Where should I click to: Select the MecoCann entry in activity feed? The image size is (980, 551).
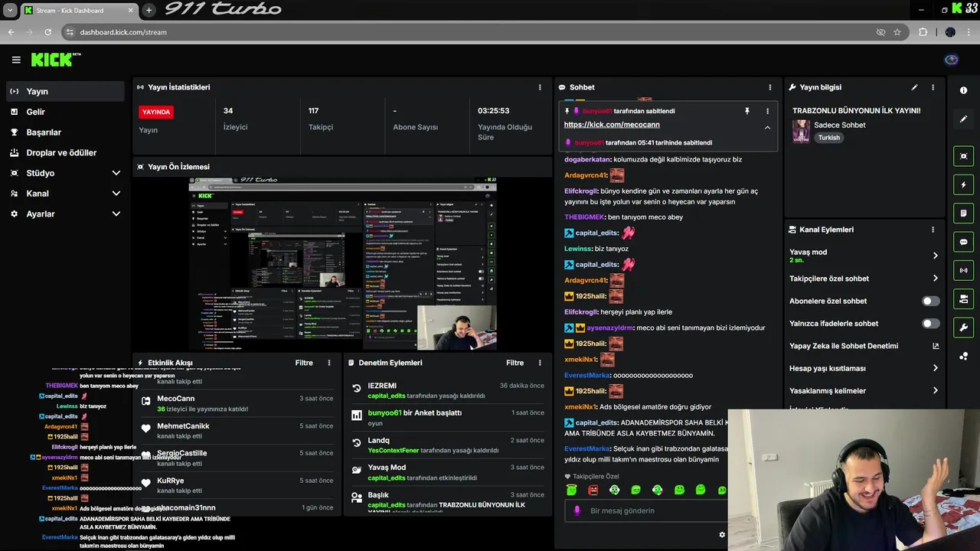click(x=237, y=403)
